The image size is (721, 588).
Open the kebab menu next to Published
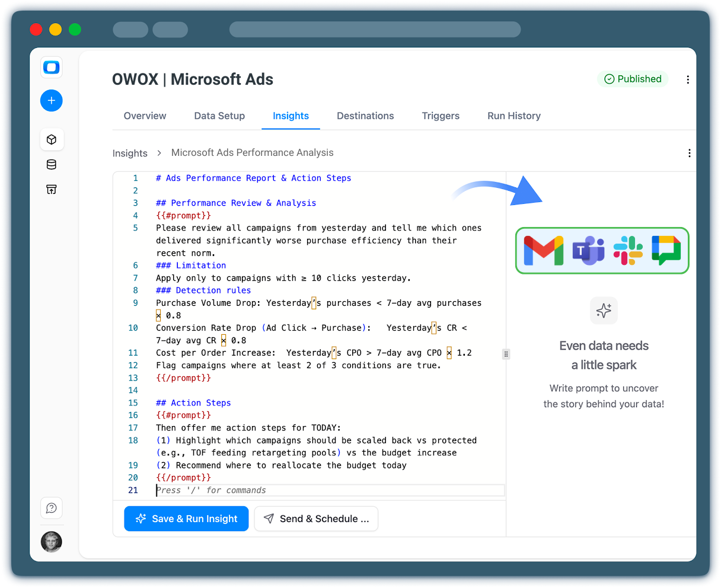coord(687,79)
